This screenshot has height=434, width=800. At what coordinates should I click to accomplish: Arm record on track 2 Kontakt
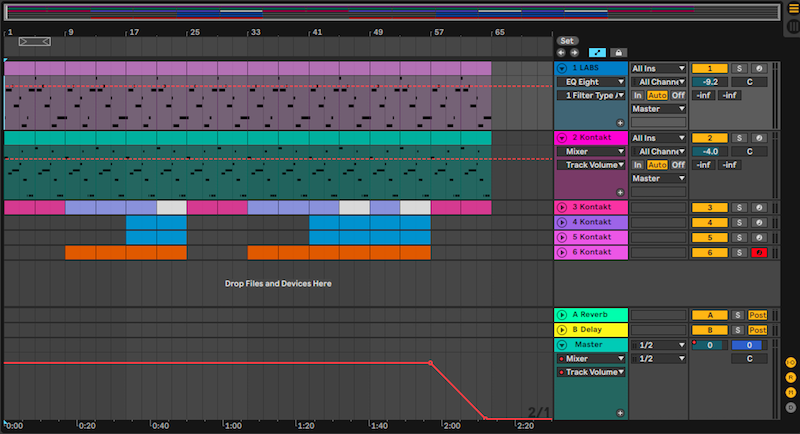click(759, 138)
